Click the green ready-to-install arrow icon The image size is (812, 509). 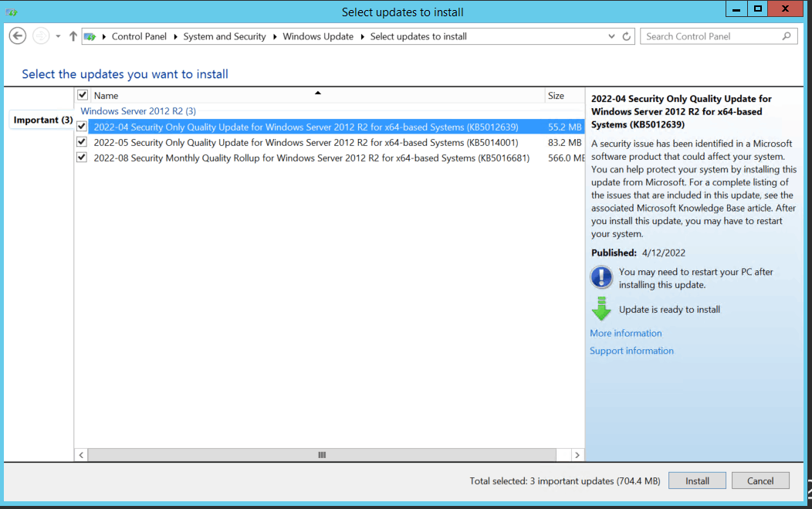pyautogui.click(x=601, y=309)
